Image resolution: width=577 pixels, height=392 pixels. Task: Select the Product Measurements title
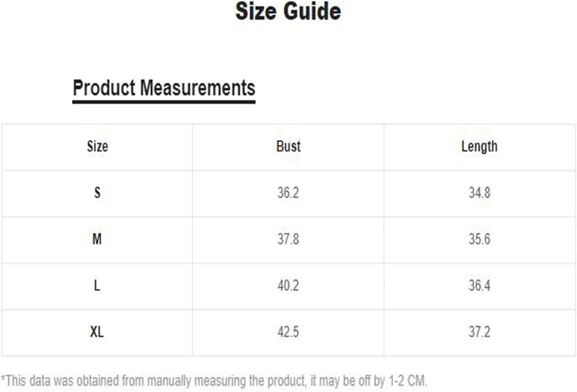click(164, 88)
